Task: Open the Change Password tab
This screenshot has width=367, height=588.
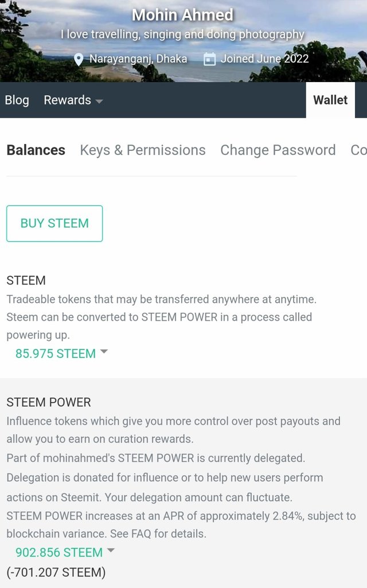Action: [278, 150]
